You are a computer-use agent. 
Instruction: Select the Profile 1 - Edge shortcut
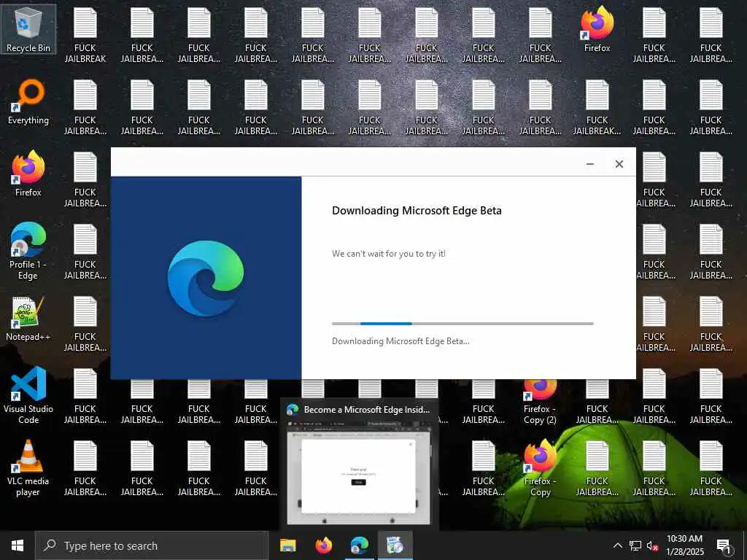28,252
